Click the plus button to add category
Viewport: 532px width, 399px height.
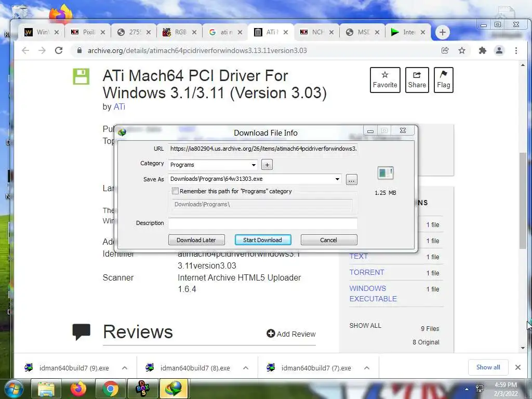pos(267,165)
